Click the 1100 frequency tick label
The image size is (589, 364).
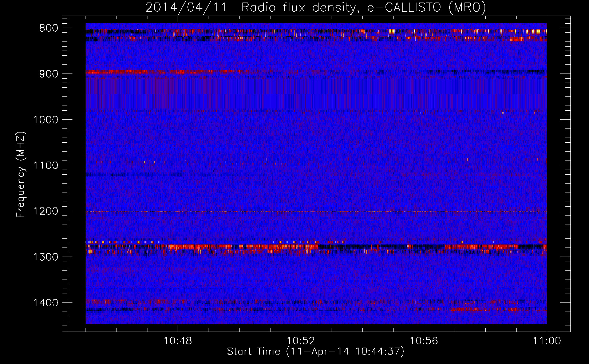pyautogui.click(x=46, y=166)
